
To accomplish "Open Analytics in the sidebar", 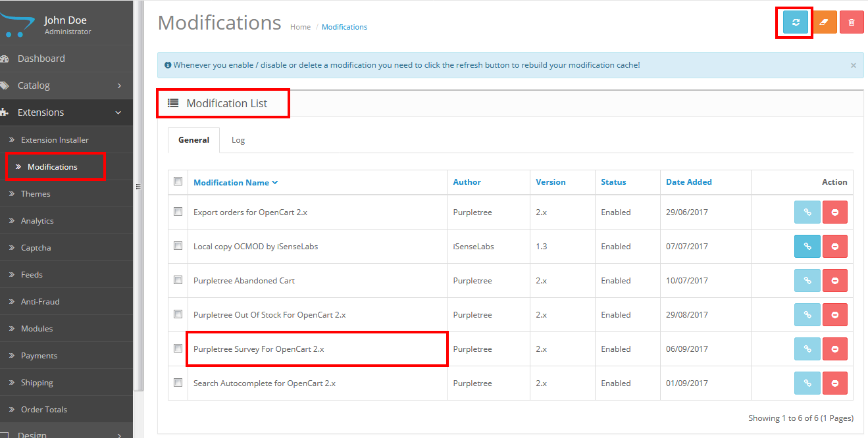I will (66, 221).
